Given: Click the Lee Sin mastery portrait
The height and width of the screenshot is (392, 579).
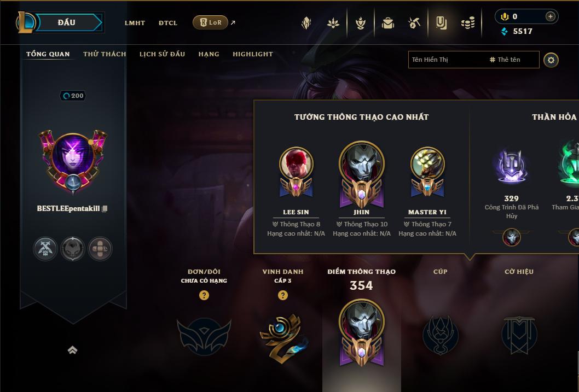Looking at the screenshot, I should click(x=296, y=173).
